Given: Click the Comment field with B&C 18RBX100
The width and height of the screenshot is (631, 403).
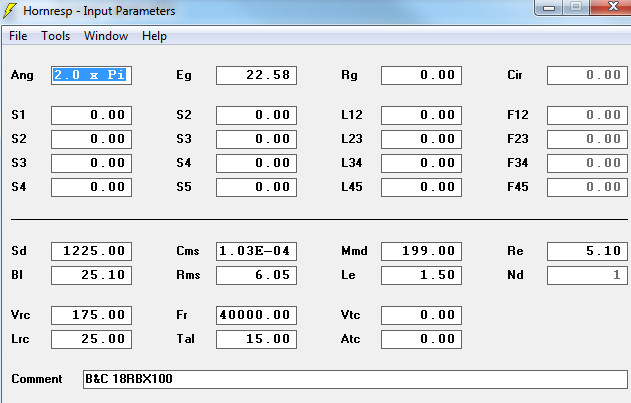Looking at the screenshot, I should [x=355, y=379].
